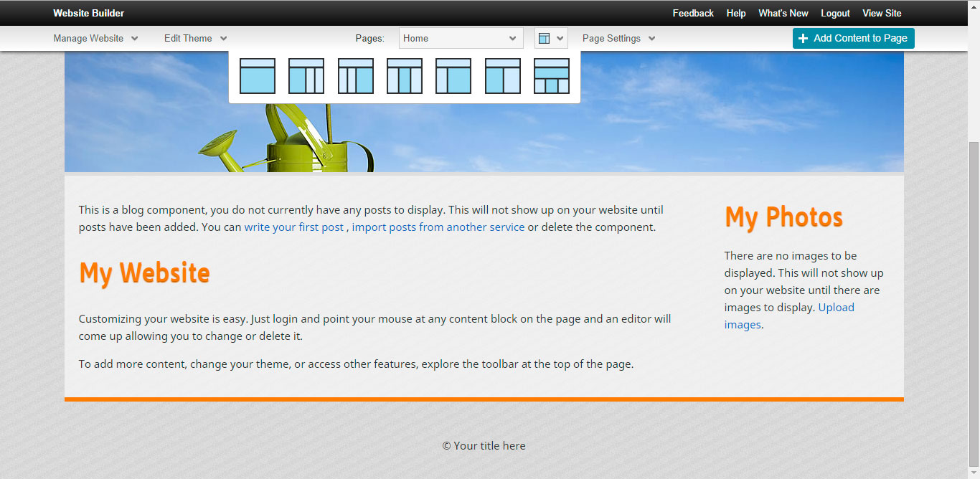Click Add Content to Page button

(x=854, y=38)
